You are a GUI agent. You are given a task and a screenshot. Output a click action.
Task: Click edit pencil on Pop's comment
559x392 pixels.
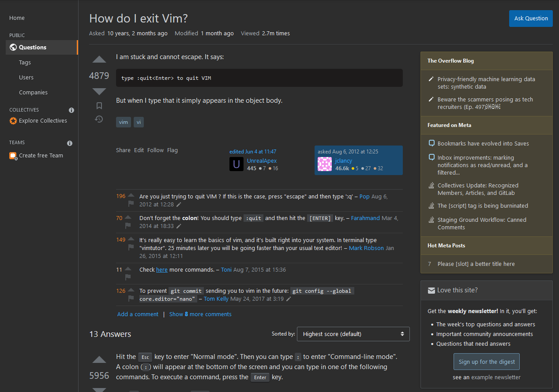click(x=179, y=205)
